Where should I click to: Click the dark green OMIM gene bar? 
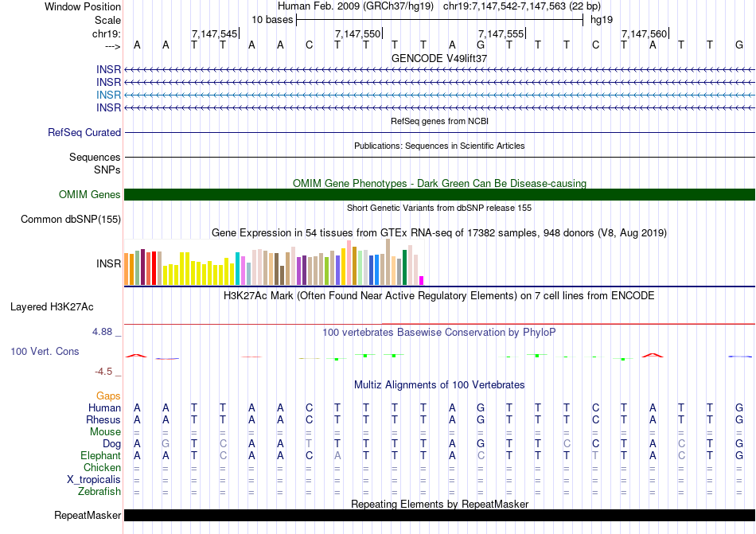pyautogui.click(x=439, y=195)
